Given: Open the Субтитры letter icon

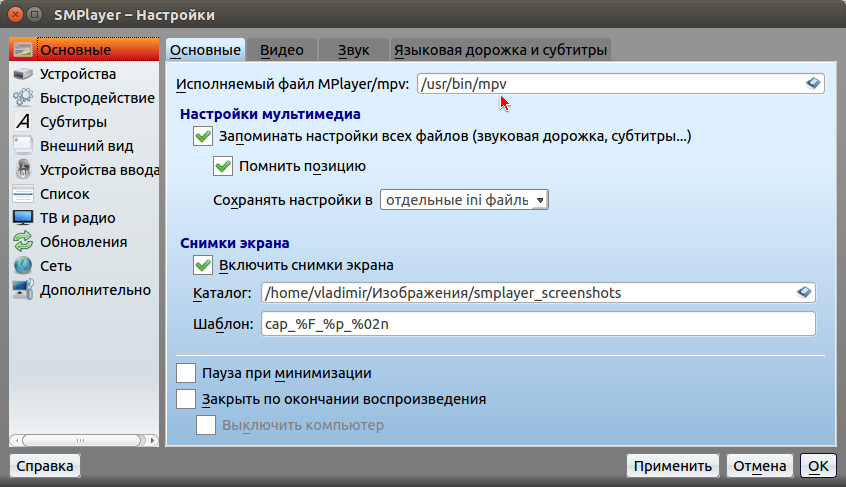Looking at the screenshot, I should point(23,122).
